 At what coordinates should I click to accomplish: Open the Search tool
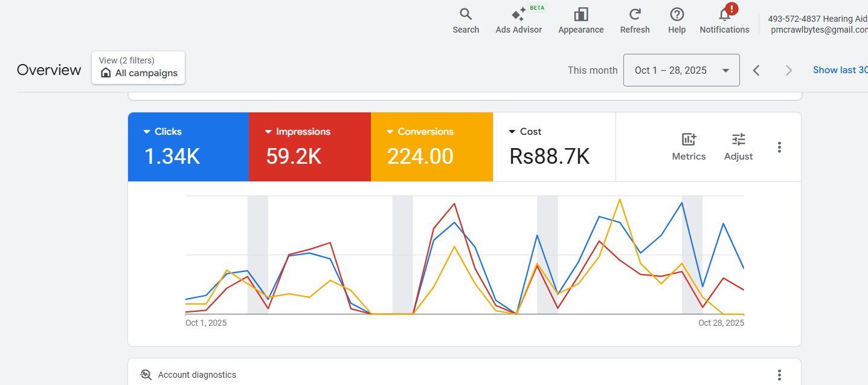tap(465, 21)
